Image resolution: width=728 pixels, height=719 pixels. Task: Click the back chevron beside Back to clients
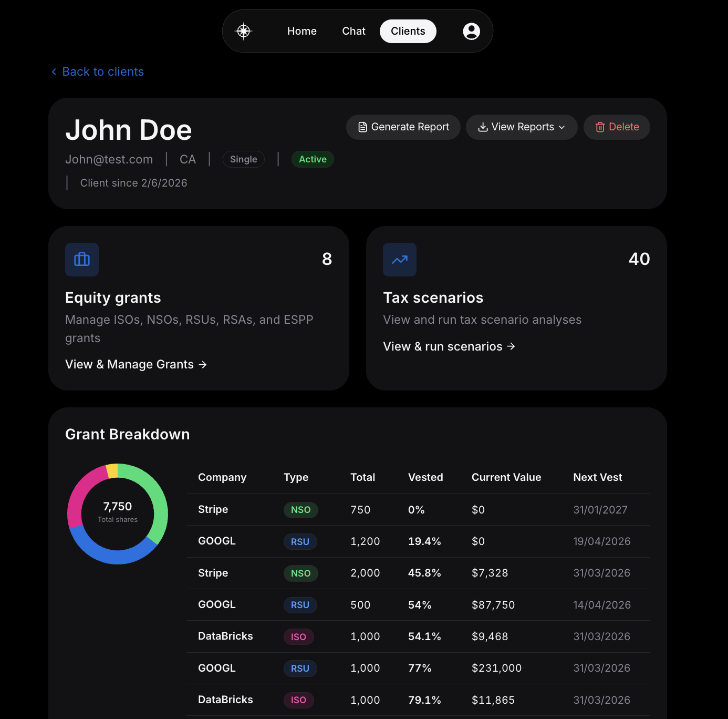[x=53, y=71]
